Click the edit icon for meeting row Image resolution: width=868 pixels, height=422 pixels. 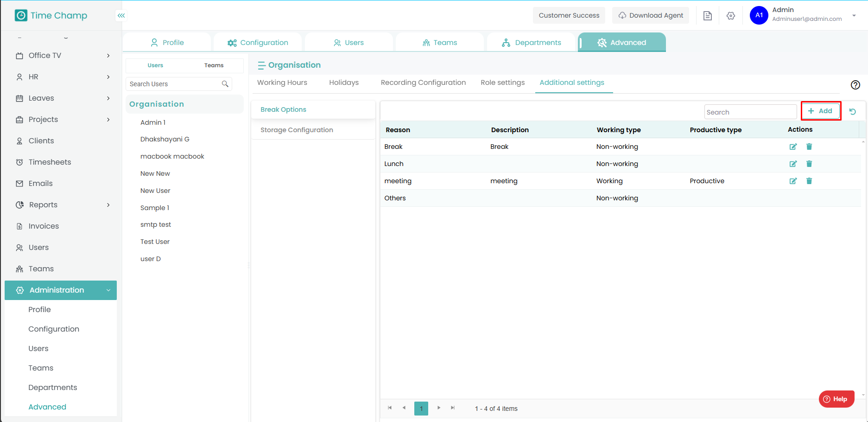[793, 181]
